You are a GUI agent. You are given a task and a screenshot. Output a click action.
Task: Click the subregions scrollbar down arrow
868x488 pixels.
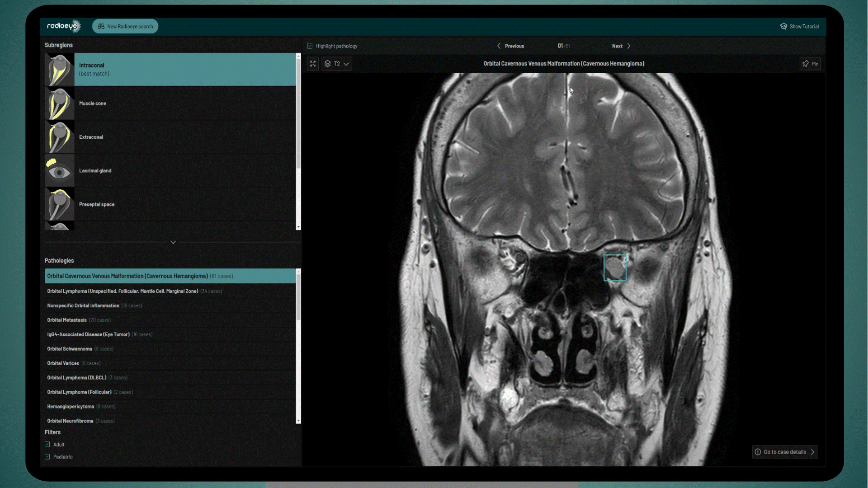pyautogui.click(x=298, y=227)
